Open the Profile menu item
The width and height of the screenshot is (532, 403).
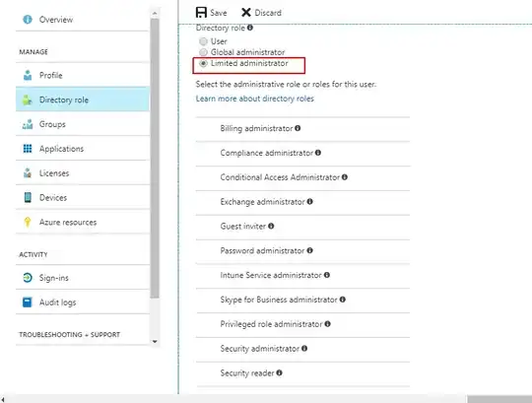pos(83,75)
